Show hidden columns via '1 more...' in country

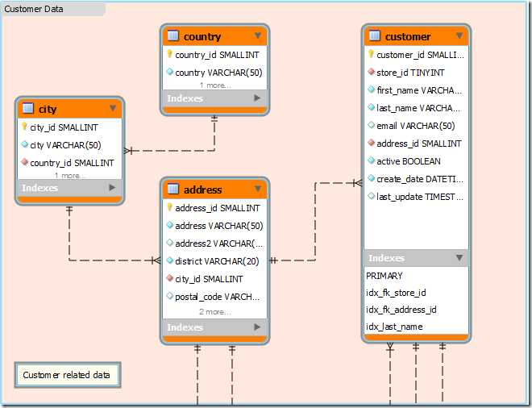click(x=215, y=85)
